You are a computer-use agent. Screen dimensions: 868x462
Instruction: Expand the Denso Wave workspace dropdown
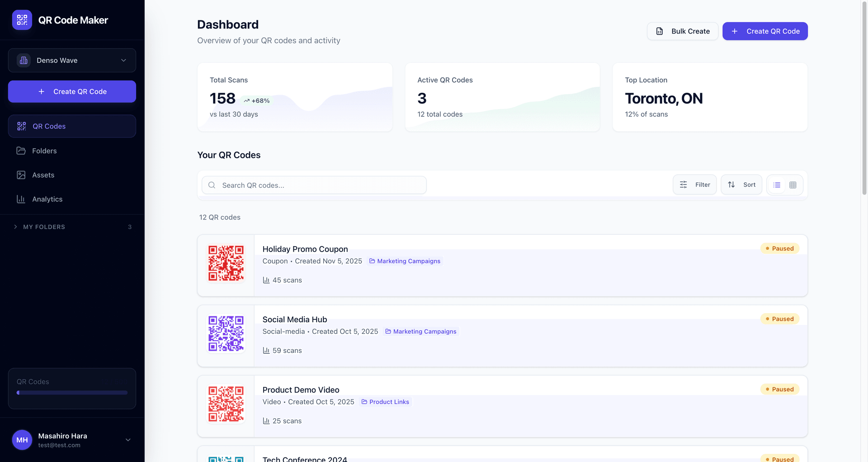tap(72, 60)
